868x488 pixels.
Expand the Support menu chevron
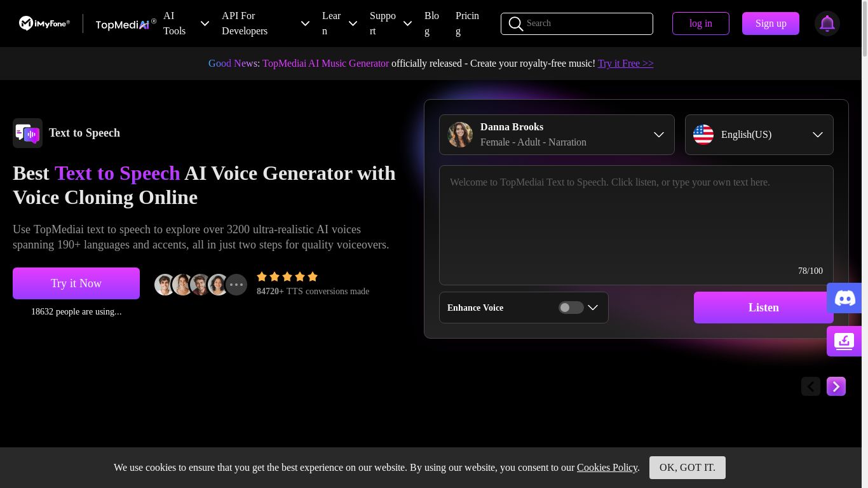click(x=407, y=24)
